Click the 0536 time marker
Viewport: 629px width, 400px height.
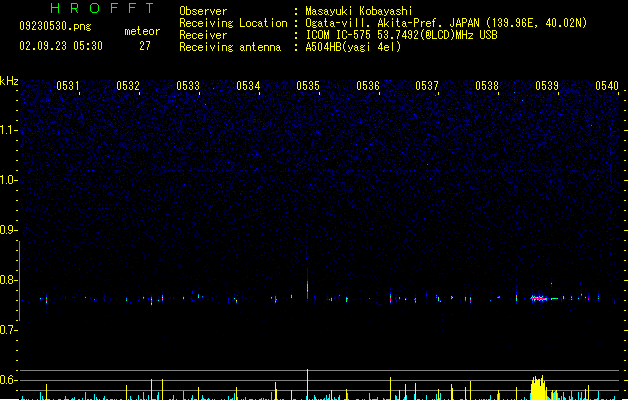(x=368, y=86)
